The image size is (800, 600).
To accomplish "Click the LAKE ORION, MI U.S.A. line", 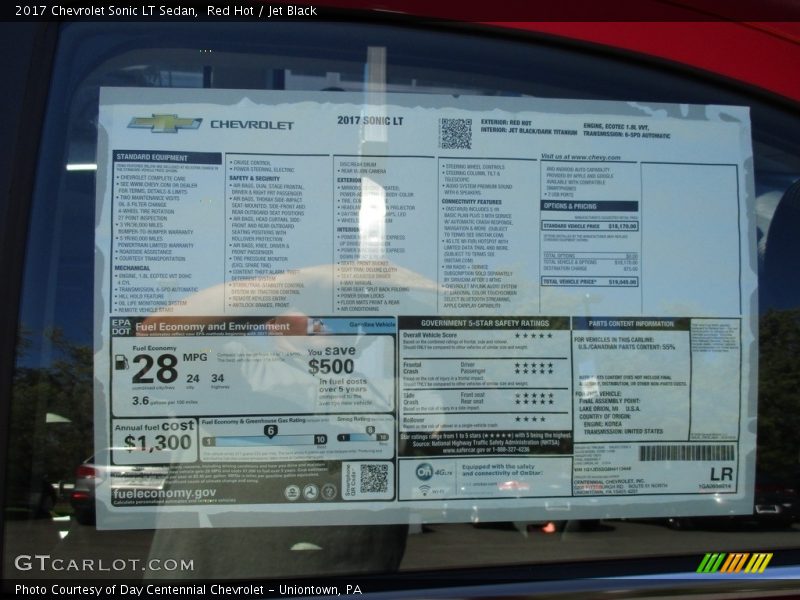I will click(610, 409).
